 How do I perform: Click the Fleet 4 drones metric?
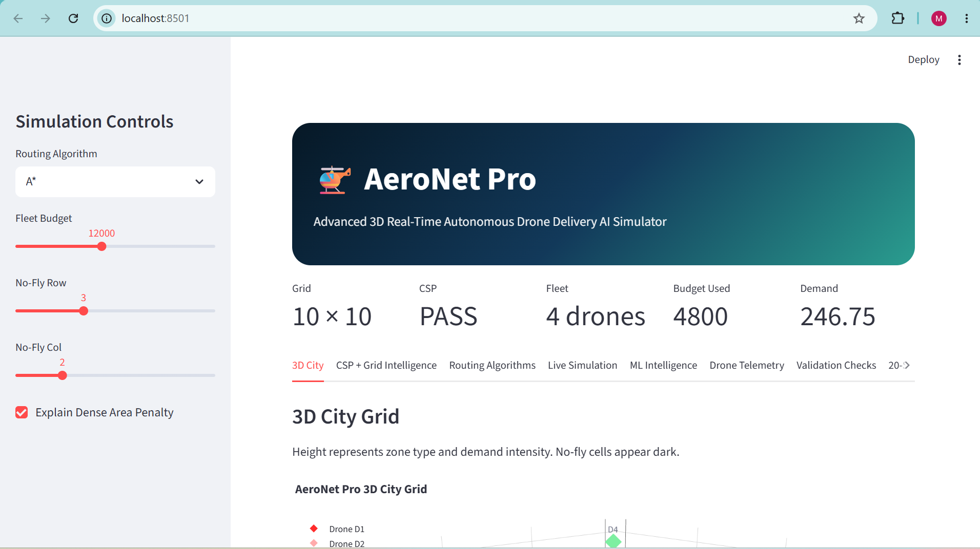point(596,316)
